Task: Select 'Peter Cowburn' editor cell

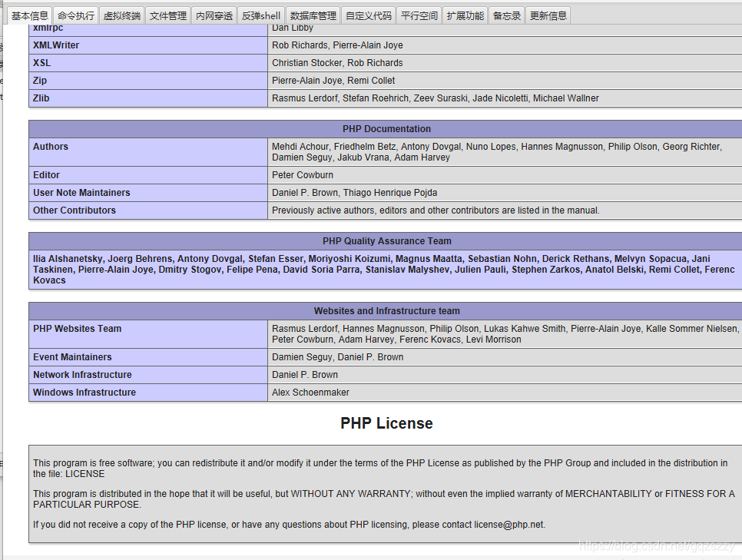Action: click(x=505, y=175)
